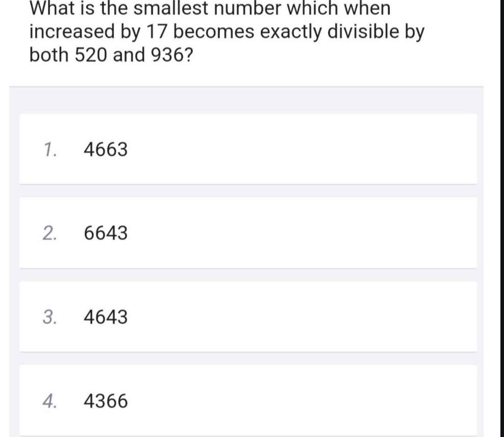Image resolution: width=504 pixels, height=437 pixels.
Task: Select option 3 with answer 4643
Action: 248,317
